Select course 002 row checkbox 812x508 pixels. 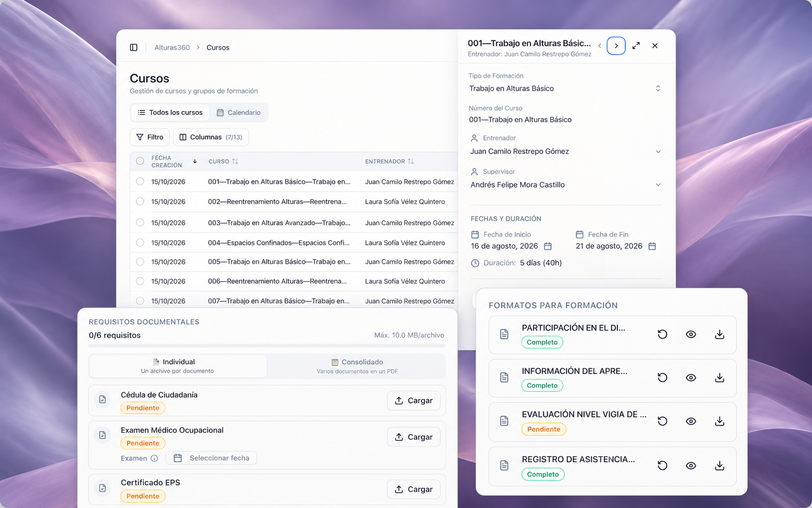140,201
